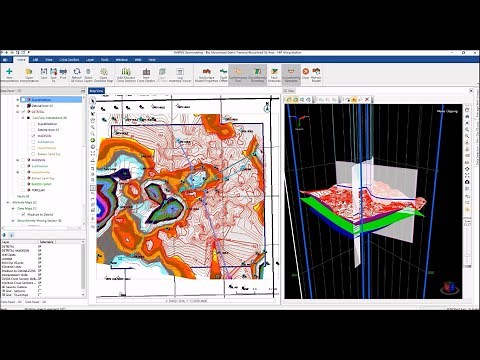The image size is (480, 360).
Task: Check the TORQUAY checkbox
Action: (x=23, y=190)
